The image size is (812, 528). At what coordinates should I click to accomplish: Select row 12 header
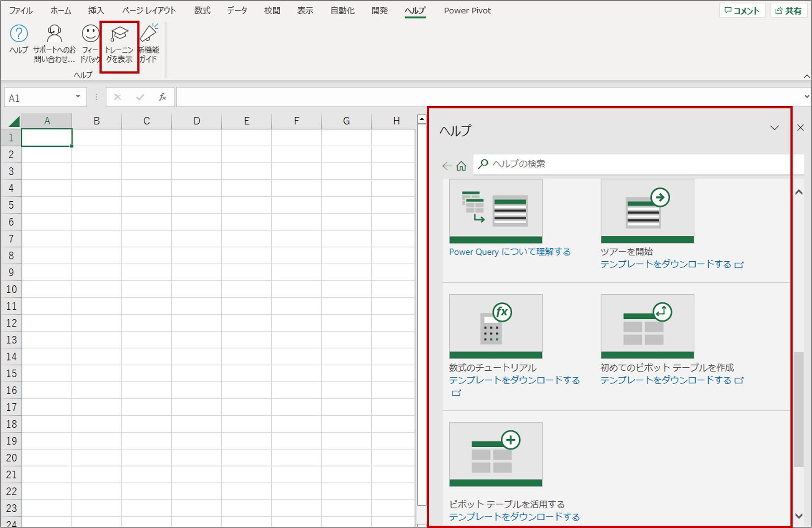[x=11, y=323]
